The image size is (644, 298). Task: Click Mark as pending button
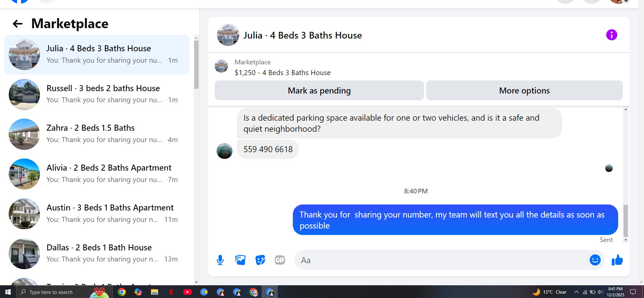point(319,91)
